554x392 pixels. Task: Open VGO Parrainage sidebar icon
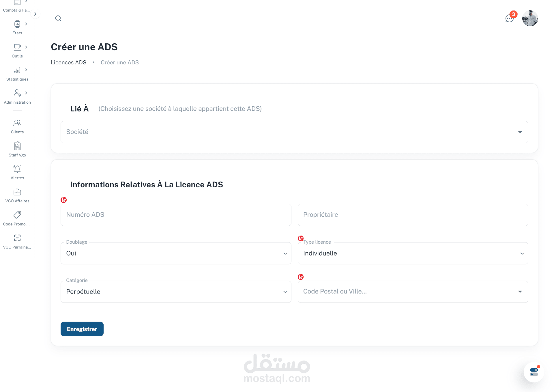17,238
